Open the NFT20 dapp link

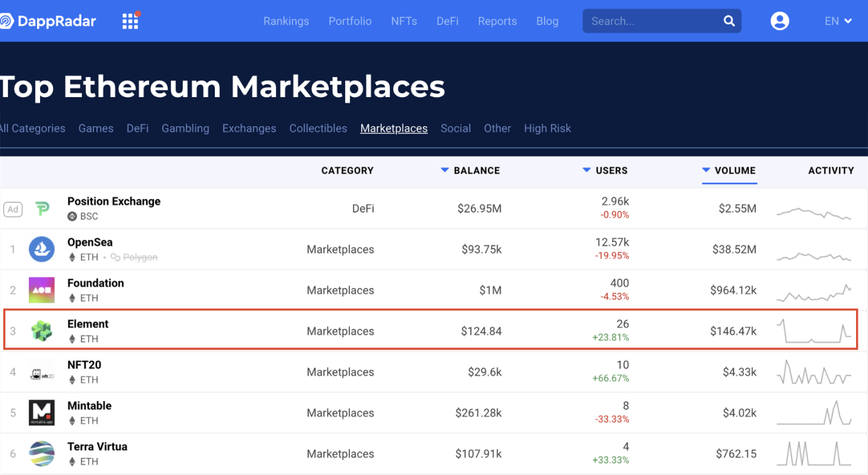coord(85,365)
